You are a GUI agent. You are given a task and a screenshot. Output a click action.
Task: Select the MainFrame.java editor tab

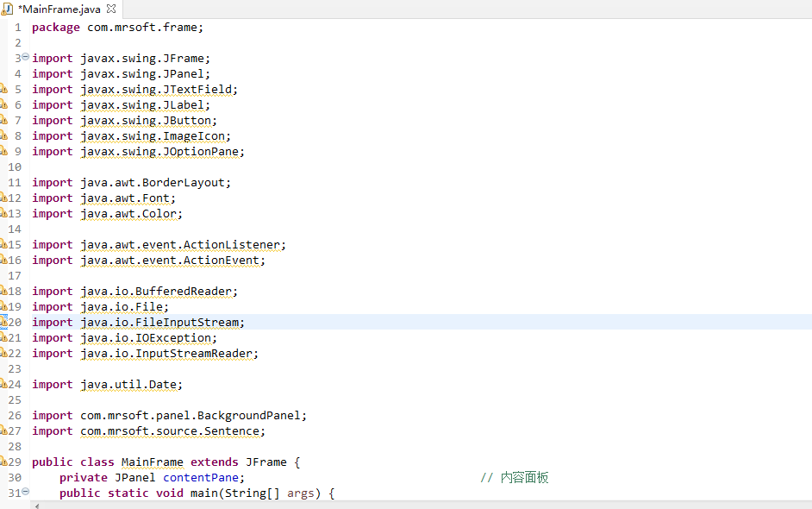59,9
